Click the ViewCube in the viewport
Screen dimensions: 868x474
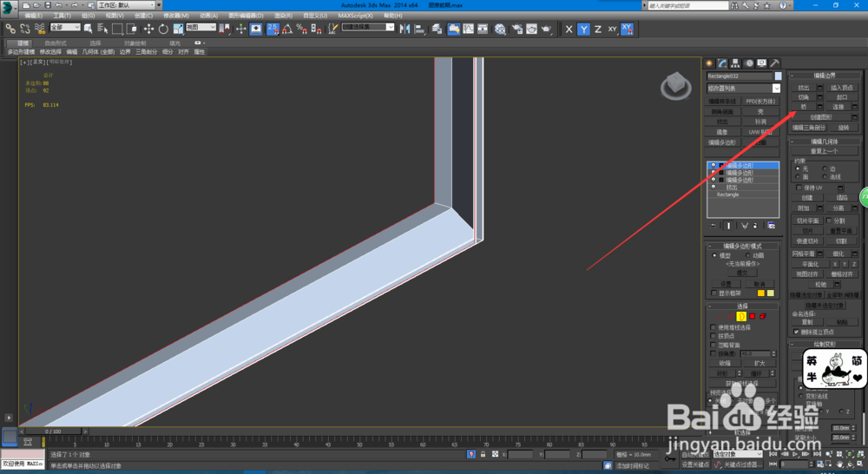[676, 87]
